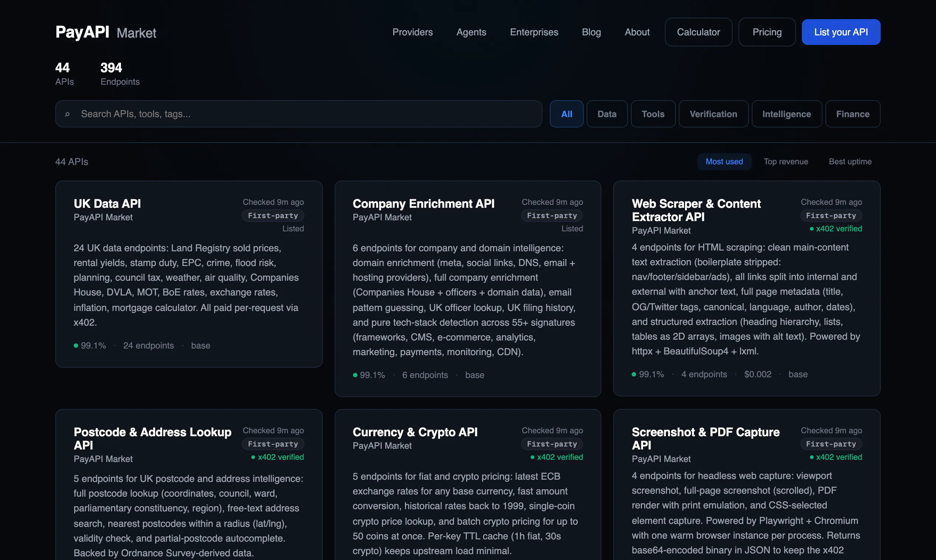Open the Providers nav link

412,32
